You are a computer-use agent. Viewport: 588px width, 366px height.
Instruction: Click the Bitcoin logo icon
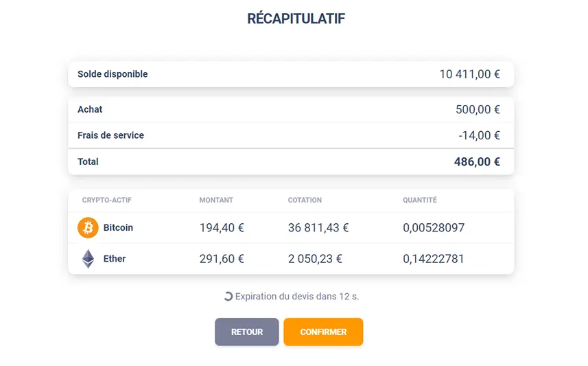[x=88, y=227]
